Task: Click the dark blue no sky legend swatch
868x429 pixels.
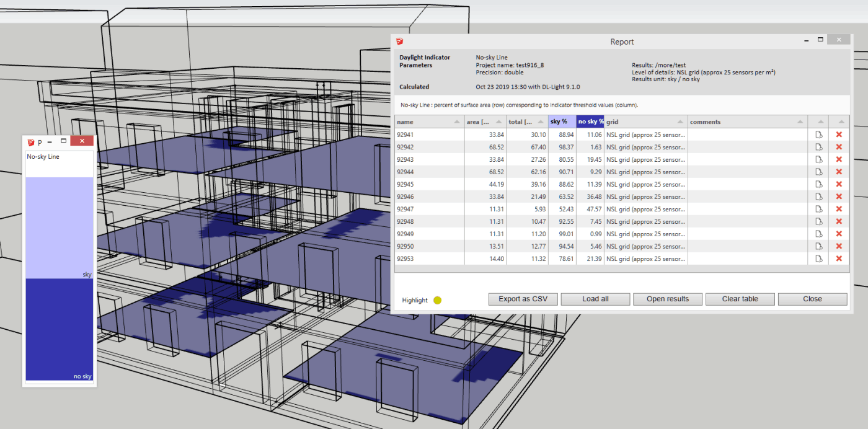Action: pos(59,329)
